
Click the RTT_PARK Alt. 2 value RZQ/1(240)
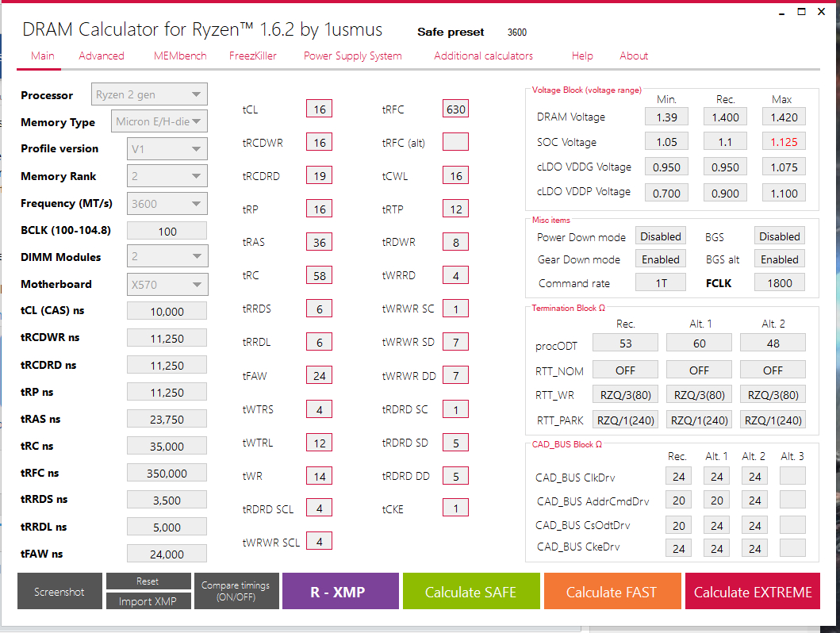tap(773, 420)
